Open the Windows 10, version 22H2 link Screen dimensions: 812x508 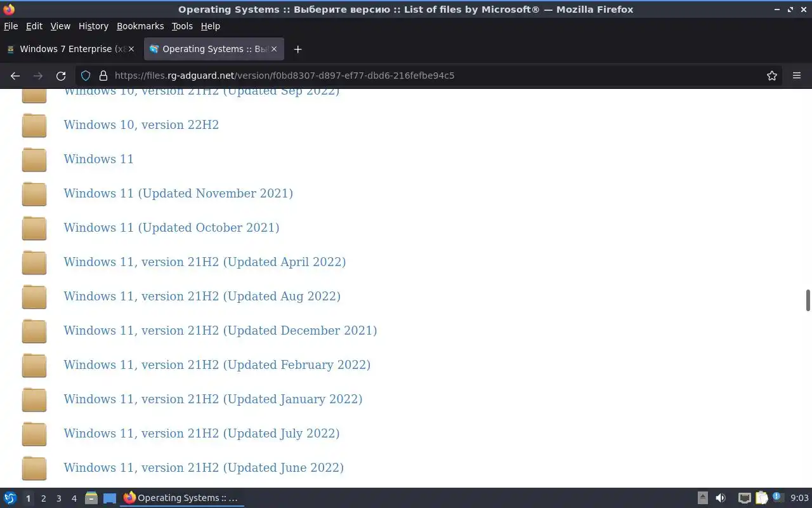141,124
